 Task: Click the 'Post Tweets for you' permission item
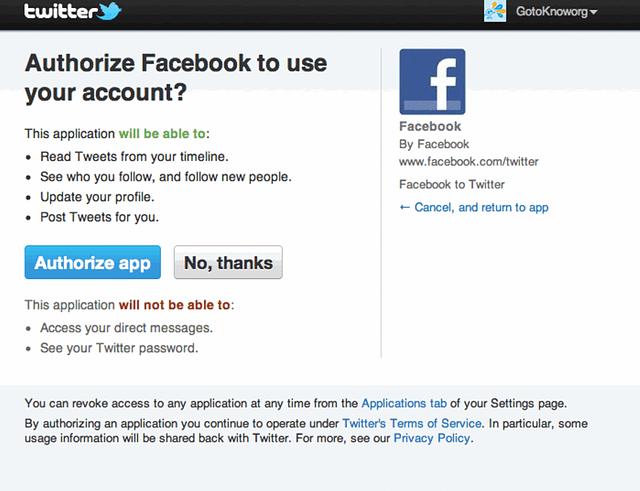pos(100,217)
